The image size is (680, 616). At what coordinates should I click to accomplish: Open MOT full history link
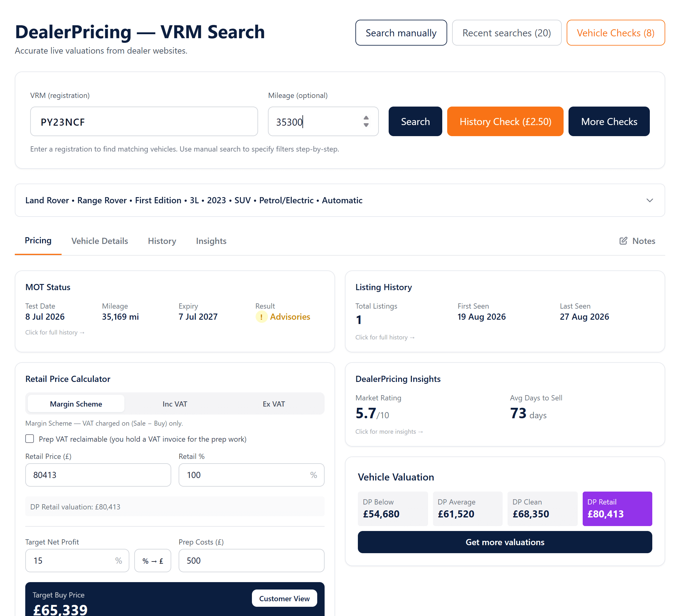pyautogui.click(x=55, y=332)
